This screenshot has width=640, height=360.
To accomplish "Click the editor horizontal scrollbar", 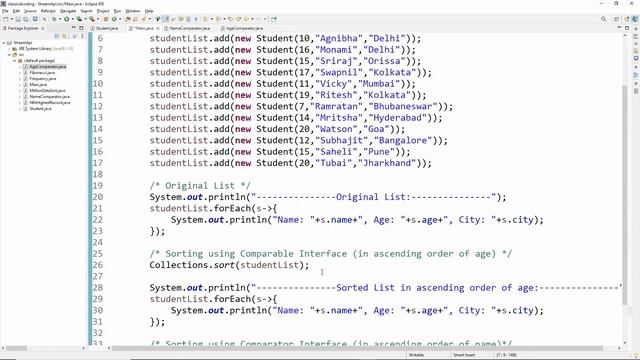I will (x=358, y=348).
